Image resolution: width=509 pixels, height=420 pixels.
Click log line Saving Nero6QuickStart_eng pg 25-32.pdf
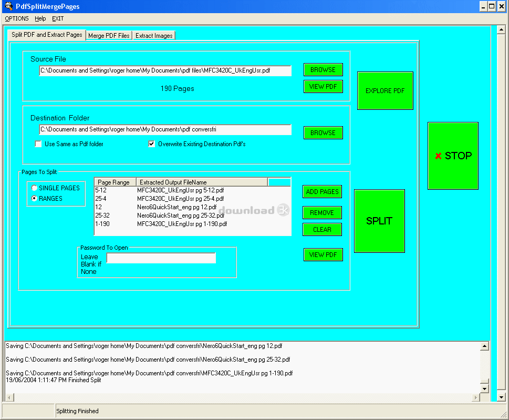[x=148, y=360]
